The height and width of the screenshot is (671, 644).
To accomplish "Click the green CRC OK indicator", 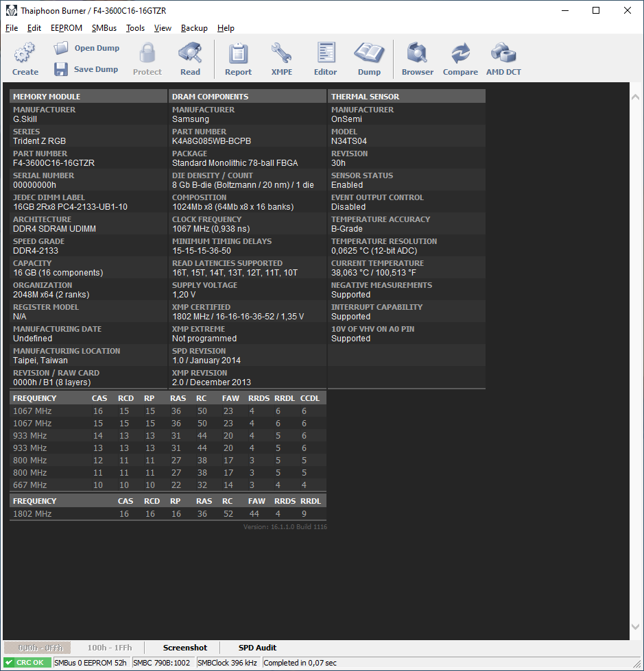I will pos(26,663).
